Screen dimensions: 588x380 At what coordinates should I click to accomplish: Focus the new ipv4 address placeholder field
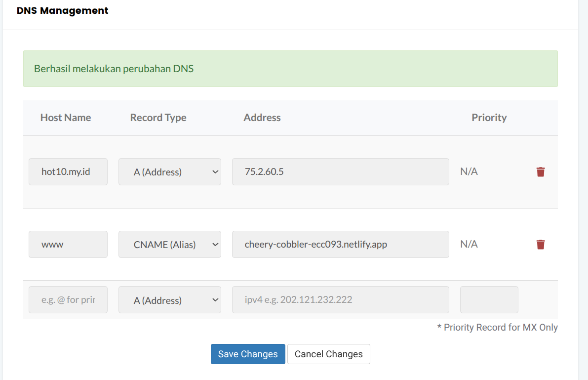(341, 299)
